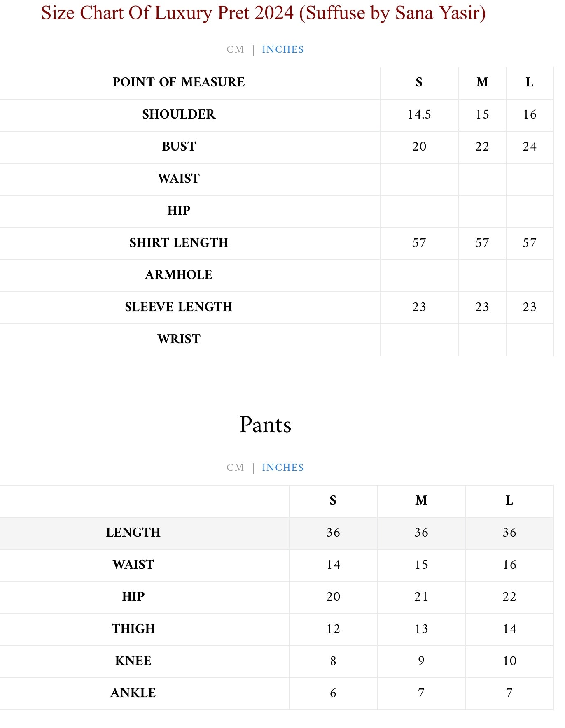This screenshot has height=728, width=565.
Task: Click the BUST row label
Action: tap(179, 147)
